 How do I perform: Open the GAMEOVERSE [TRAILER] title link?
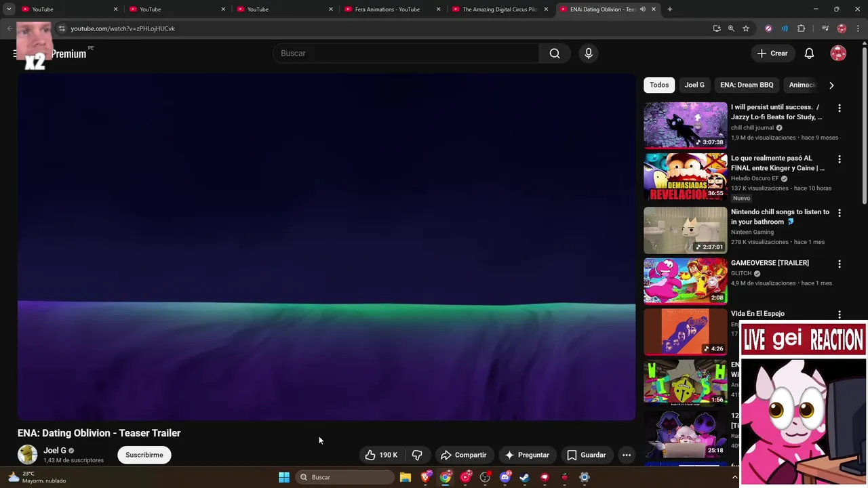(770, 263)
